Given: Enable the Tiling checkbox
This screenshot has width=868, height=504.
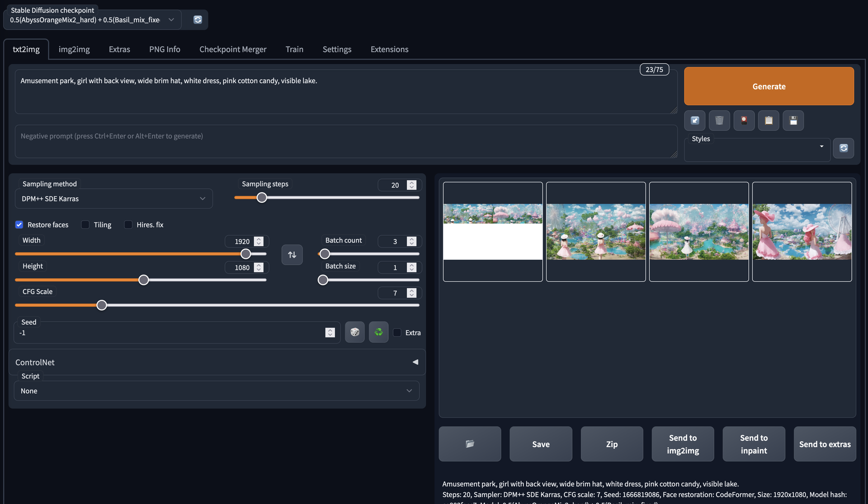Looking at the screenshot, I should 85,225.
